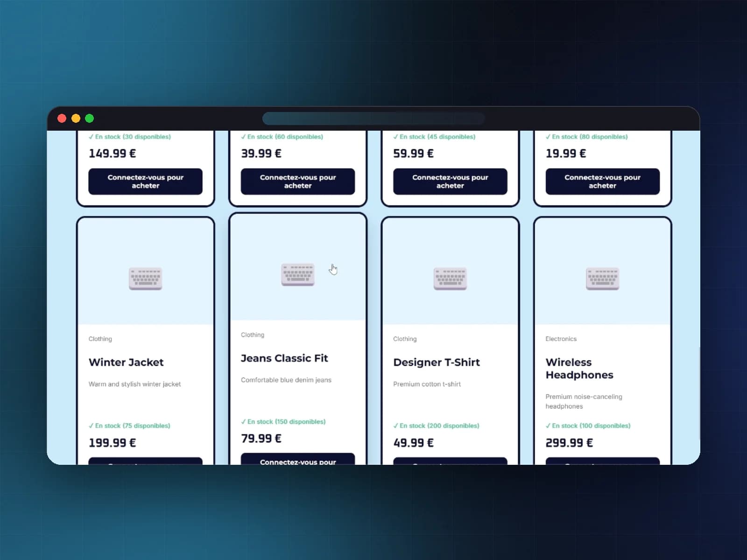Click the Clothing label above Designer T-Shirt
The height and width of the screenshot is (560, 747).
(405, 339)
